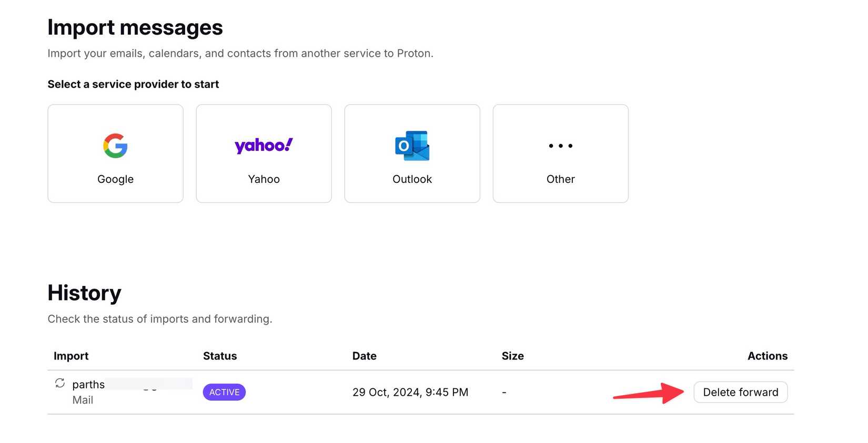Select the ACTIVE status badge

(224, 392)
